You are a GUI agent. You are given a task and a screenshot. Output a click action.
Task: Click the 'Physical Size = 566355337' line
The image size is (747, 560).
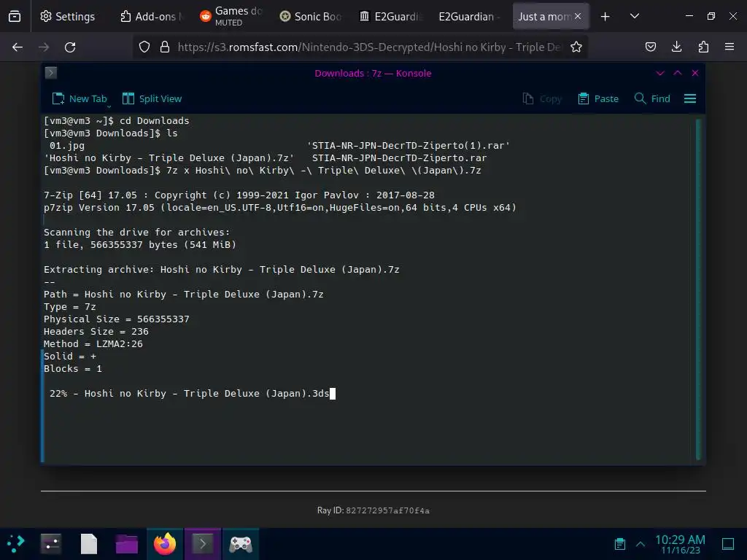pos(117,319)
